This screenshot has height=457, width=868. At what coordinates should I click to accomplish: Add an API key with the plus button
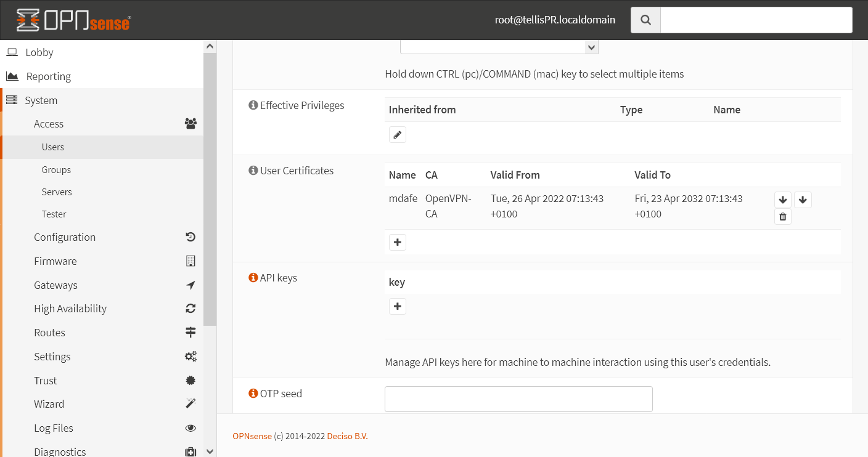coord(397,305)
